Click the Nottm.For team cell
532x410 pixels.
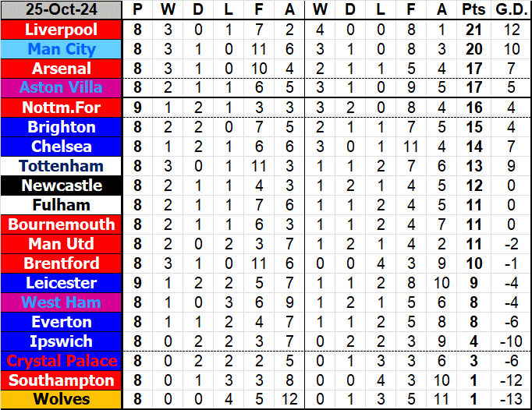point(62,108)
